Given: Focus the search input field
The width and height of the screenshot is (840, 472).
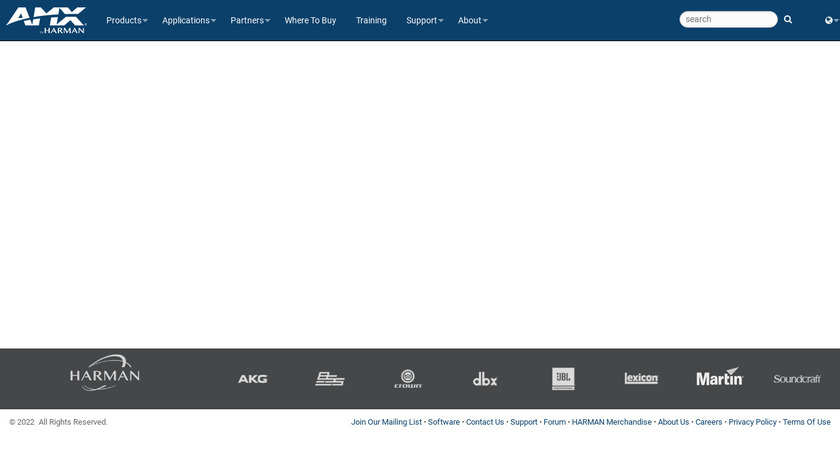Looking at the screenshot, I should [x=728, y=19].
